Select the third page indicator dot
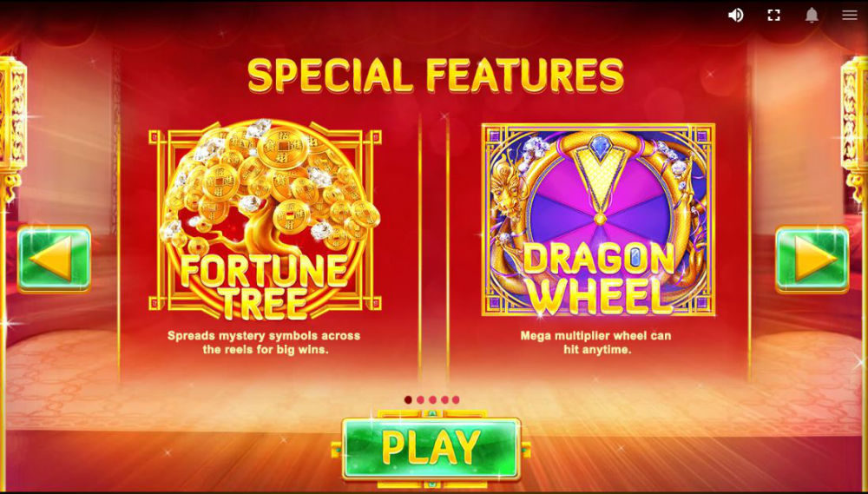This screenshot has height=494, width=868. click(432, 400)
